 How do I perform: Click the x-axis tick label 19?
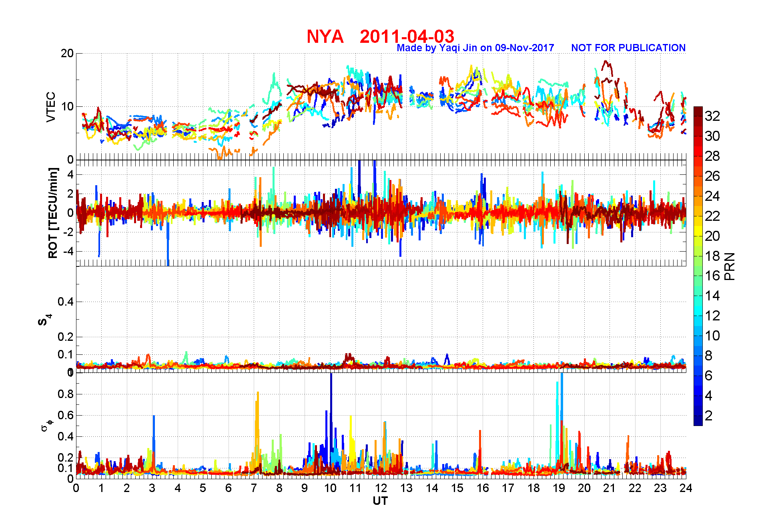(559, 488)
